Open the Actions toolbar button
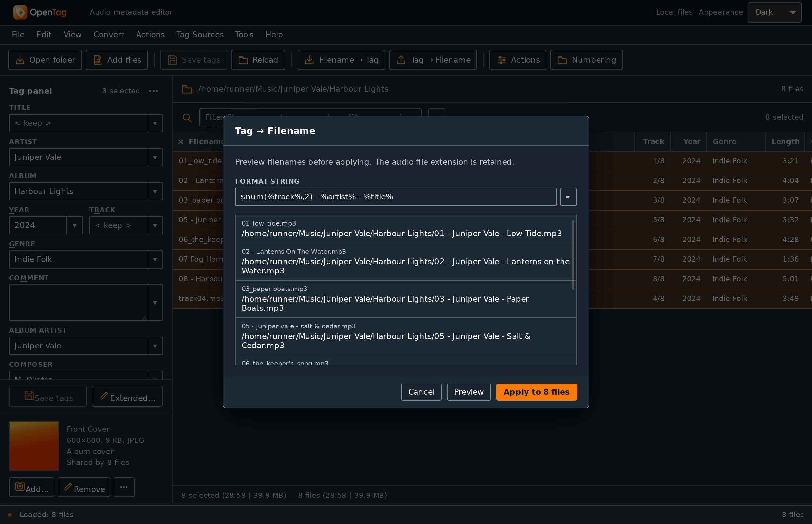812x524 pixels. pos(518,60)
